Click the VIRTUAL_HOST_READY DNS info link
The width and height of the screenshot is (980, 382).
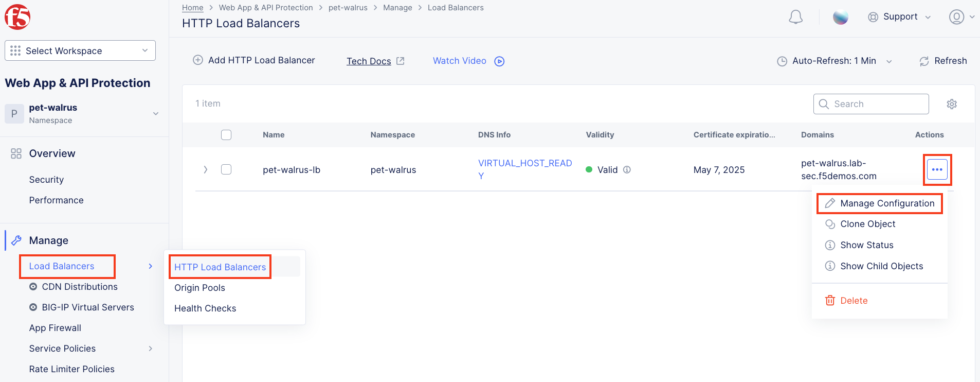pyautogui.click(x=525, y=169)
